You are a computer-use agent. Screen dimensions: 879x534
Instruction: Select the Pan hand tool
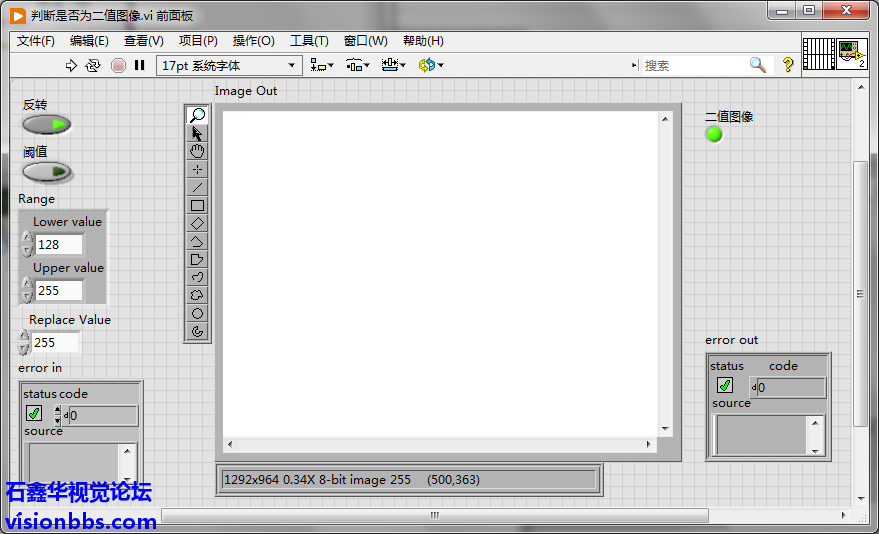tap(197, 151)
